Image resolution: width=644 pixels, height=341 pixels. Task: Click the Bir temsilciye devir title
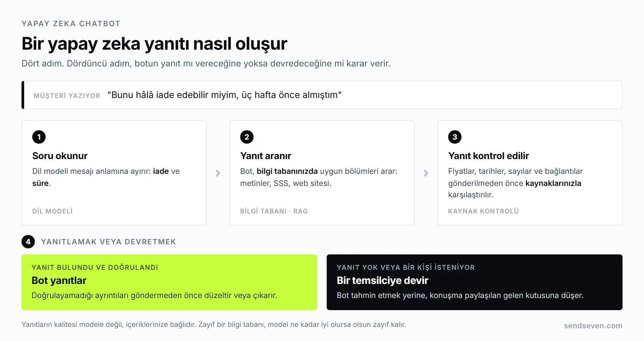point(382,281)
